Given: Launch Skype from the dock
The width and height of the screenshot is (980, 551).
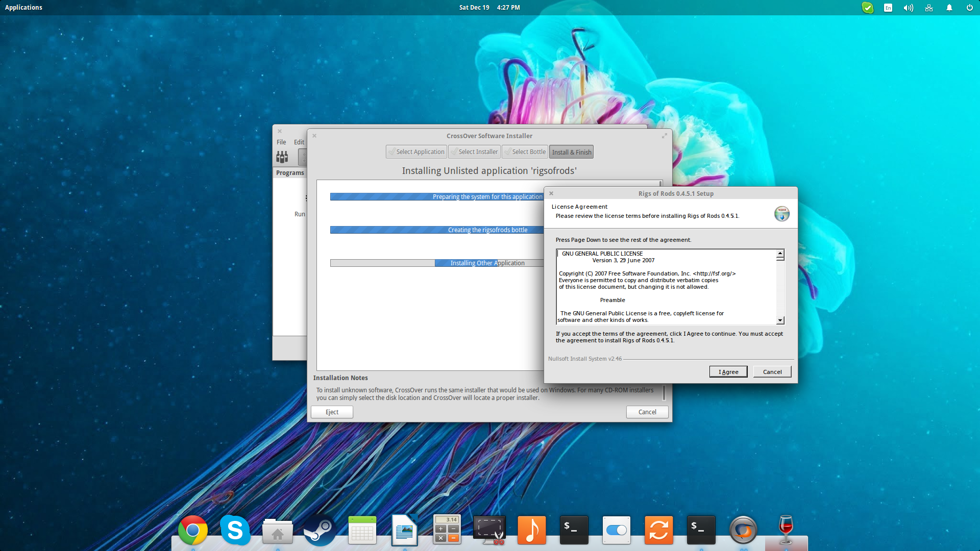Looking at the screenshot, I should [235, 531].
